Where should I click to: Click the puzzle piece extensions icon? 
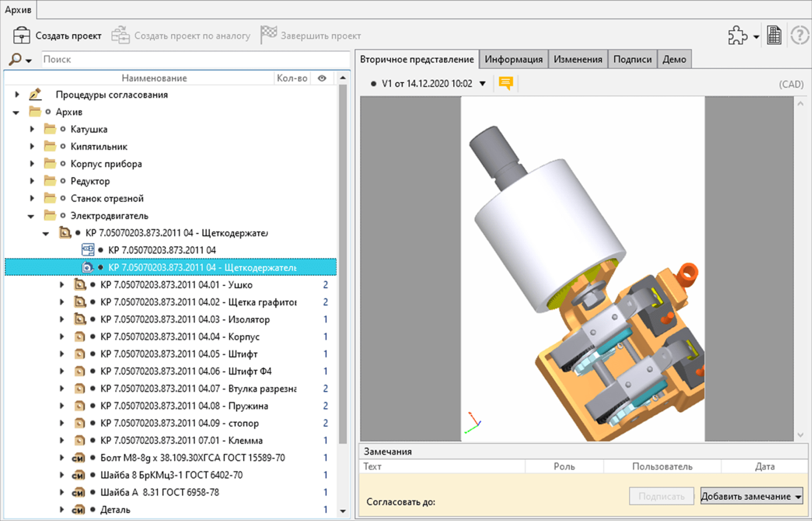point(737,36)
